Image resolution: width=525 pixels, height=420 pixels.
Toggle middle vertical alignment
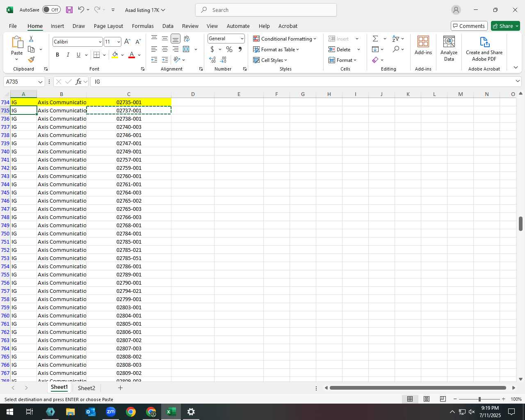(165, 39)
